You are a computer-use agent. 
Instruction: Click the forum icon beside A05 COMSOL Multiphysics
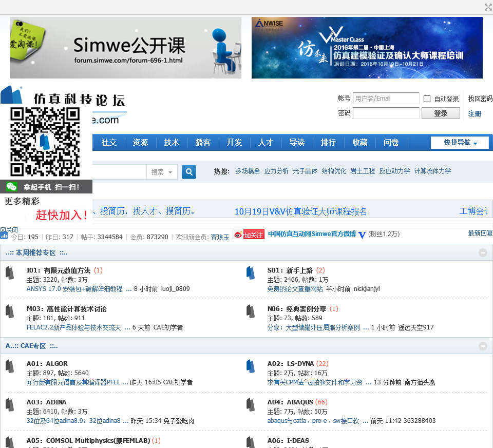tap(10, 442)
